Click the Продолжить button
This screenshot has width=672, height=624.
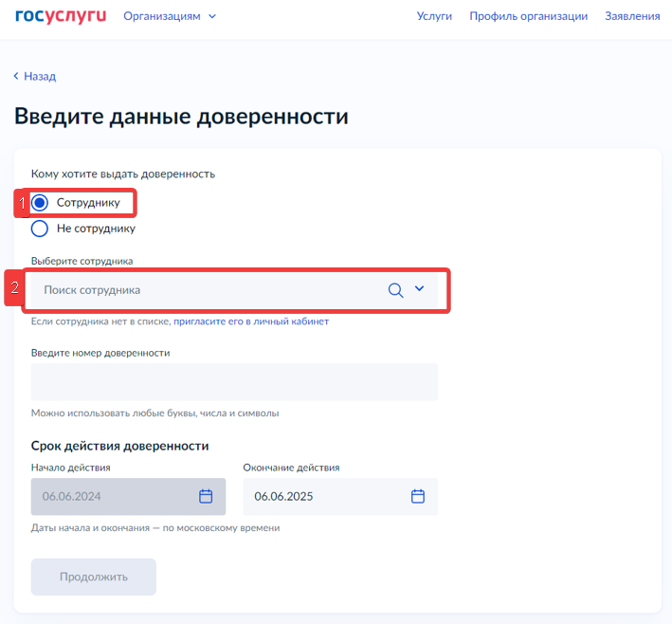pos(94,577)
